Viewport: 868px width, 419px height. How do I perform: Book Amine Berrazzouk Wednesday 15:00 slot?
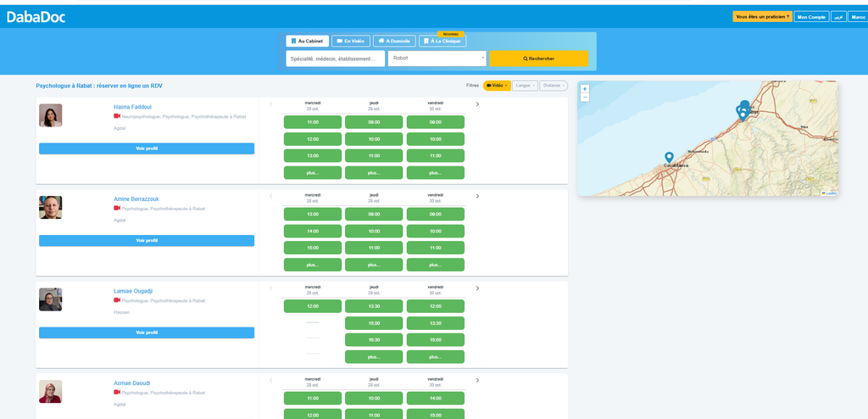(x=313, y=248)
